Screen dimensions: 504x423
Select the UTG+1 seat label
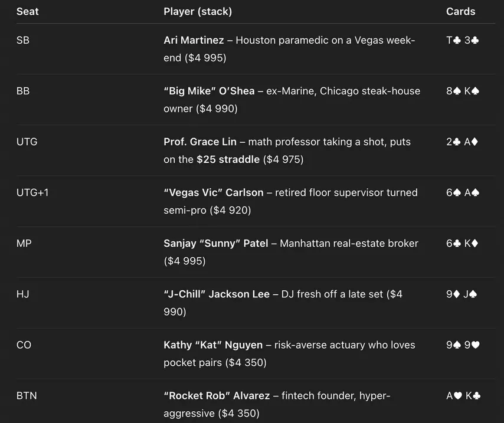(x=32, y=192)
